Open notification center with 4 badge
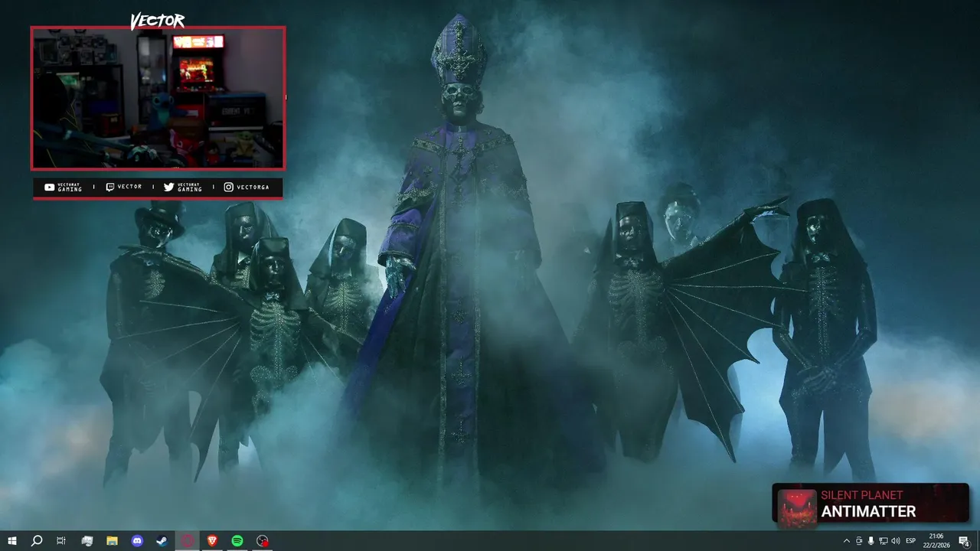The width and height of the screenshot is (980, 551). pos(964,541)
